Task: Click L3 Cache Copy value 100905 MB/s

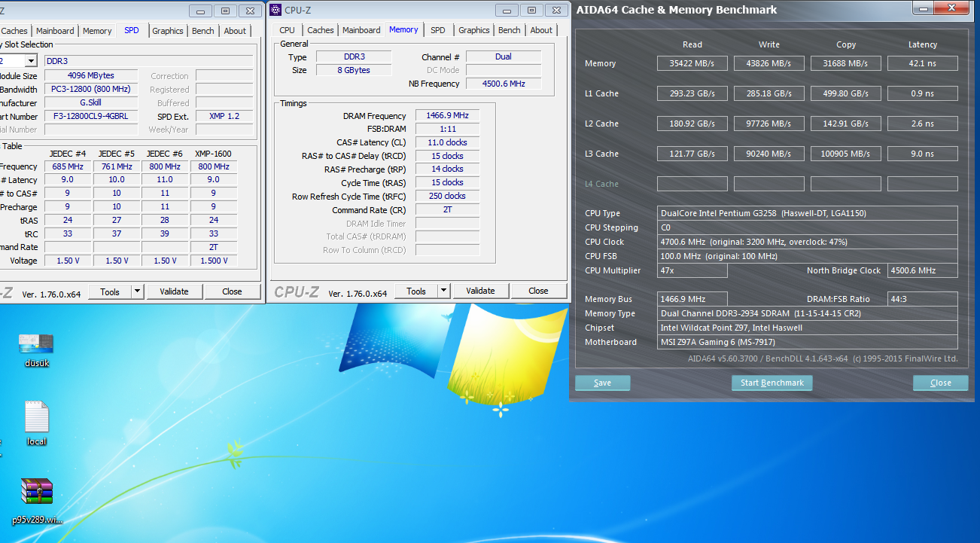Action: coord(845,154)
